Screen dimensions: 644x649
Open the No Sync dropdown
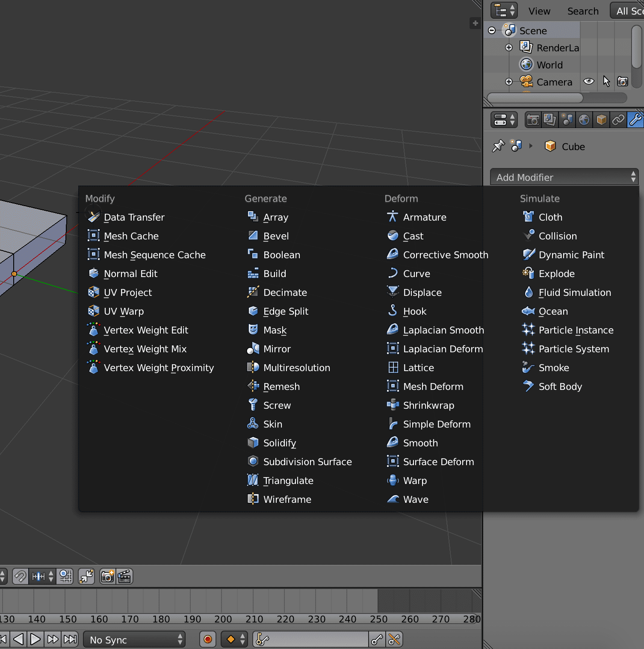tap(134, 640)
